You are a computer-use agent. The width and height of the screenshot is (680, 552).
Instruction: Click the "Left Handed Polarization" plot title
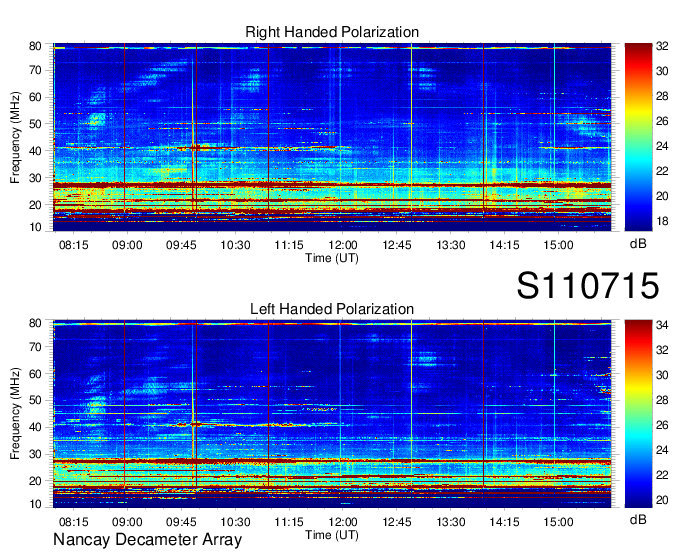click(332, 309)
